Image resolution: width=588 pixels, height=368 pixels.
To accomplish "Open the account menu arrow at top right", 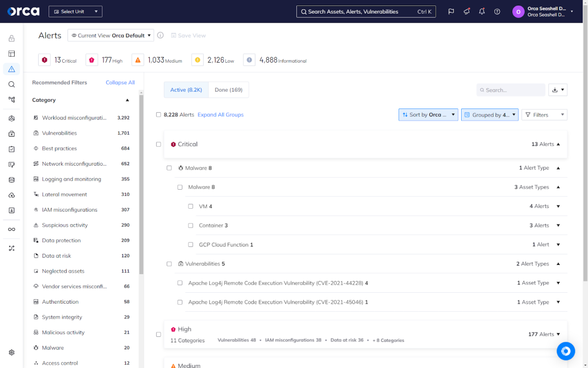I will (x=572, y=11).
